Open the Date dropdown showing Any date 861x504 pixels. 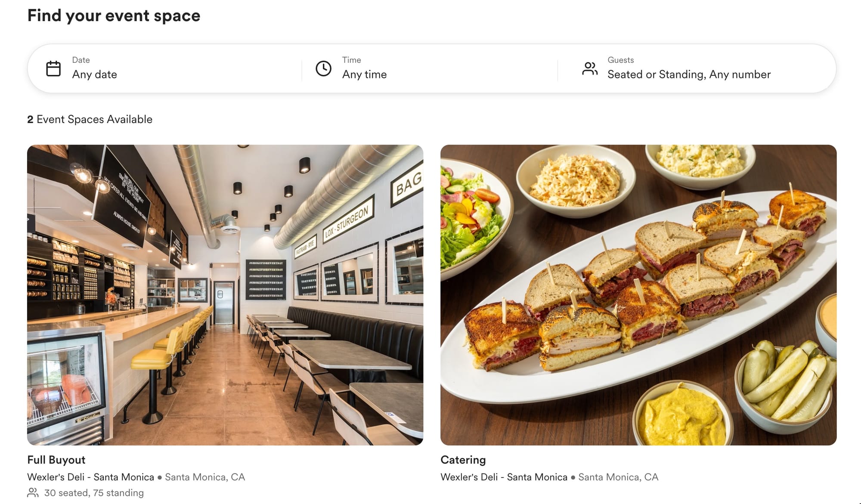(x=165, y=68)
